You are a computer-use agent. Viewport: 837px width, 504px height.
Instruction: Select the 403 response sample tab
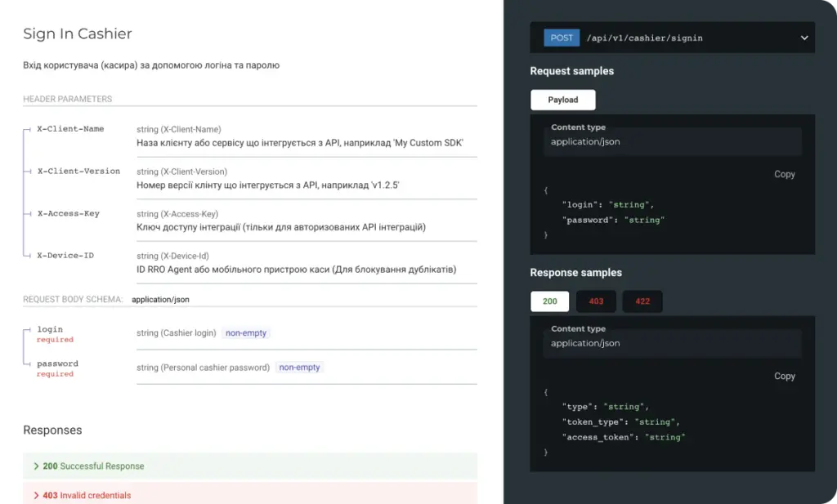[596, 301]
